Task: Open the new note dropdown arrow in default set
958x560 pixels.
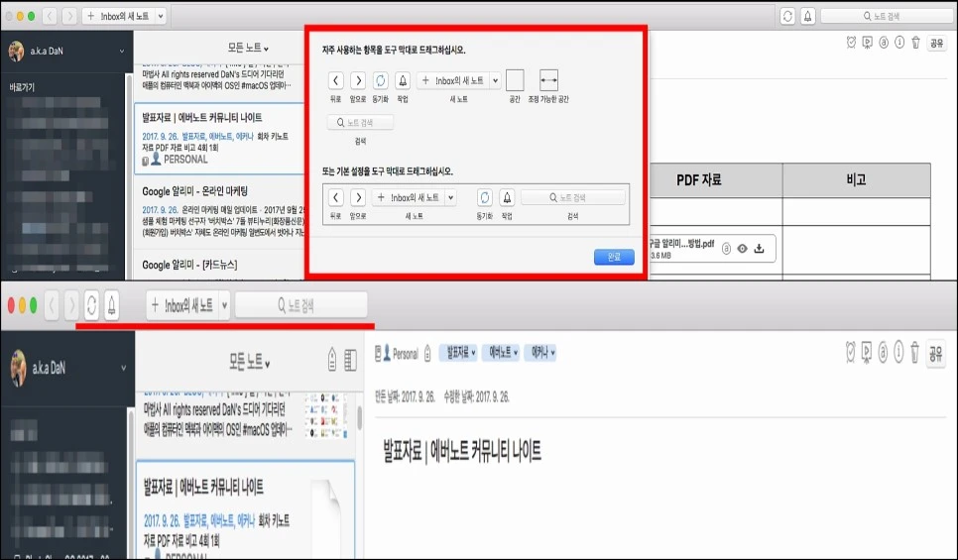Action: coord(451,198)
